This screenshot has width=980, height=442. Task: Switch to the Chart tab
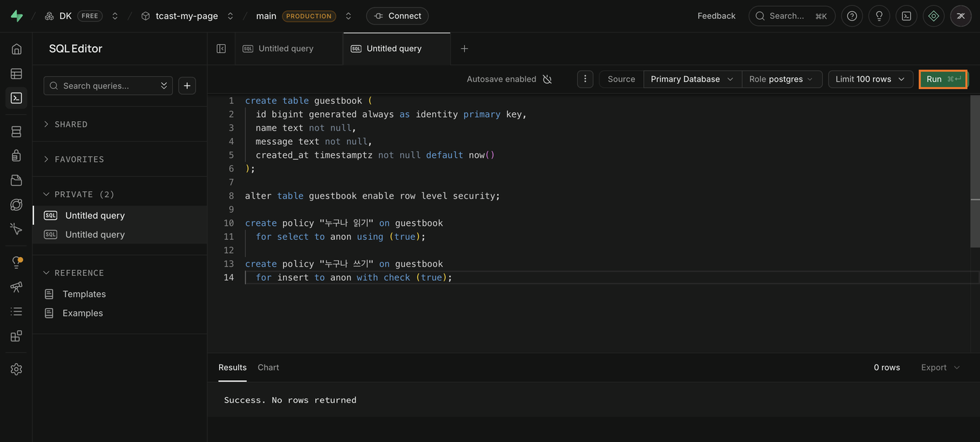(268, 367)
